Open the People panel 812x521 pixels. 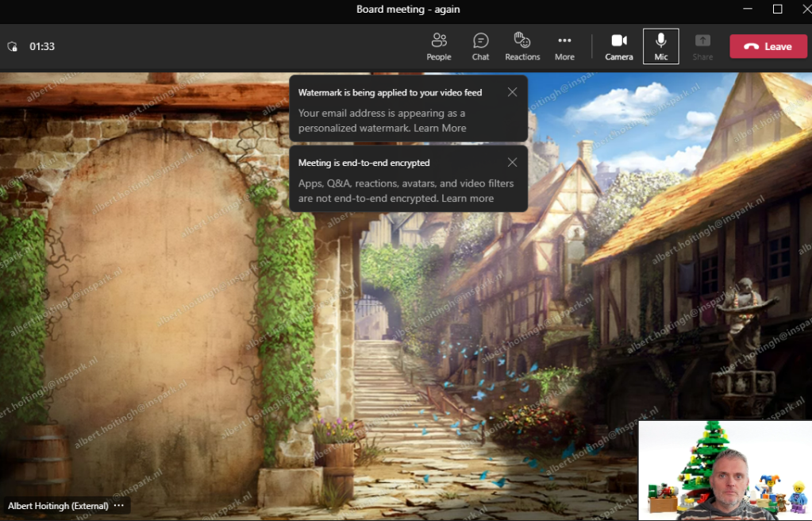[438, 46]
